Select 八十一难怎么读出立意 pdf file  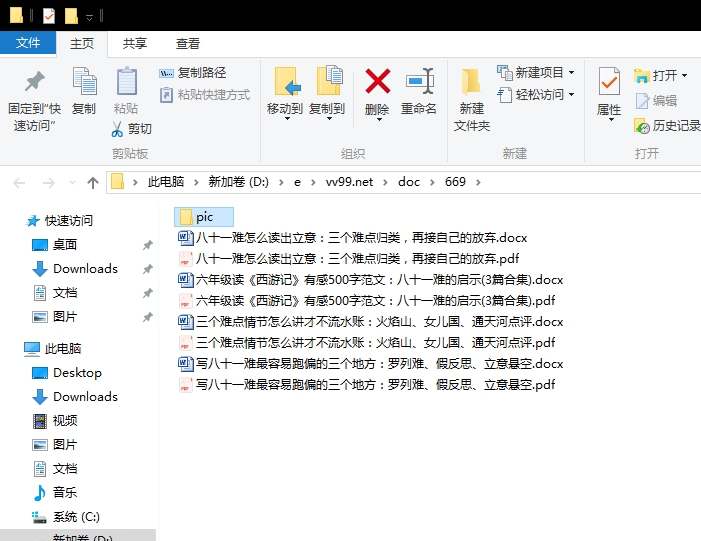[x=349, y=258]
